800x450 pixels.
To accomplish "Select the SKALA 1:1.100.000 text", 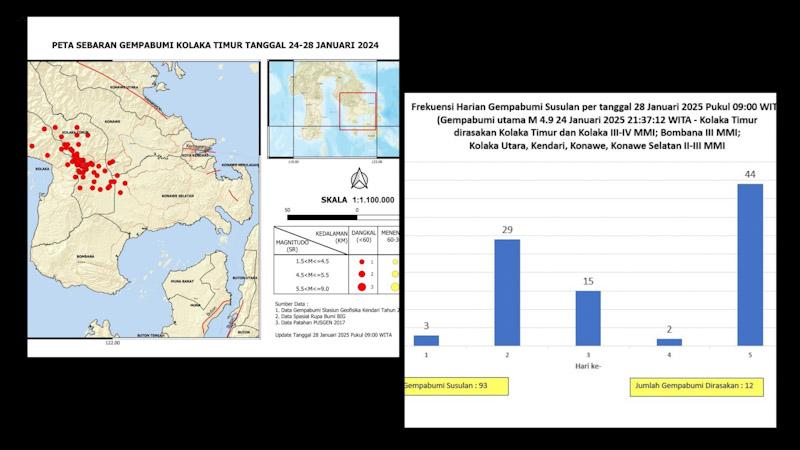I will 357,200.
